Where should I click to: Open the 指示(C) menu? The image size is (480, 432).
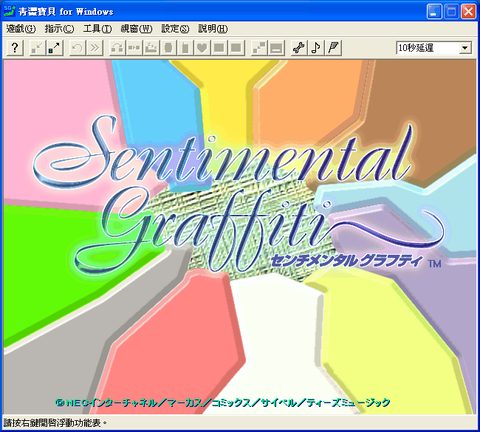59,29
